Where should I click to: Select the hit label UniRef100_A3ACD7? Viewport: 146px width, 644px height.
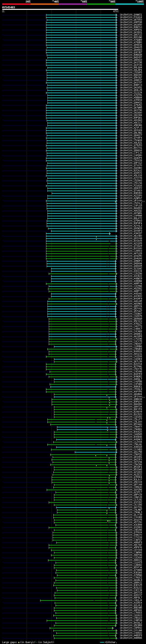[x=131, y=233]
